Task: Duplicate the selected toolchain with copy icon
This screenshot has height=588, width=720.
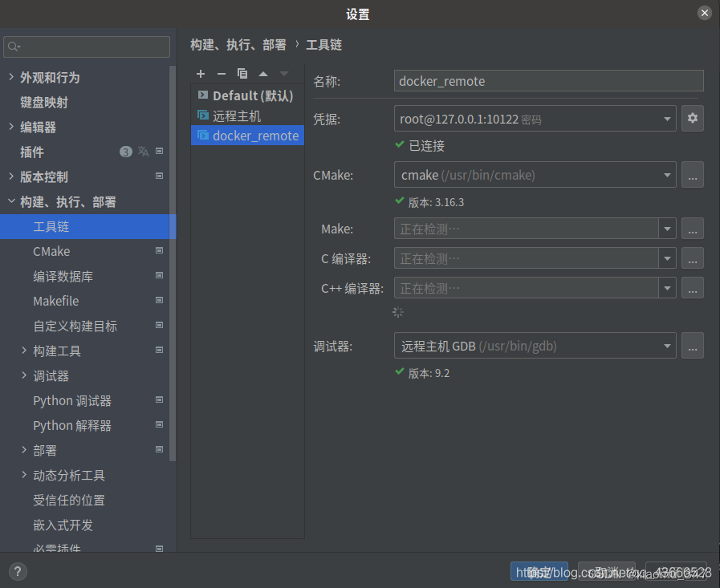Action: [242, 74]
